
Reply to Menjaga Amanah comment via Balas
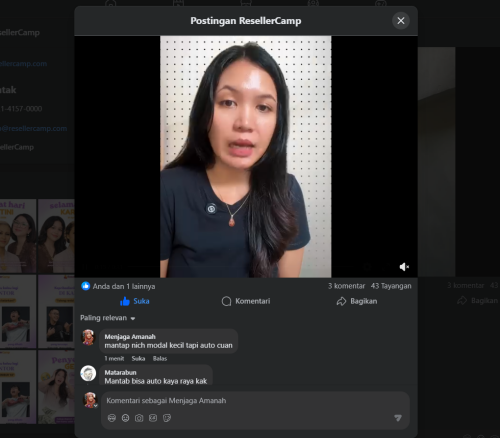coord(160,359)
